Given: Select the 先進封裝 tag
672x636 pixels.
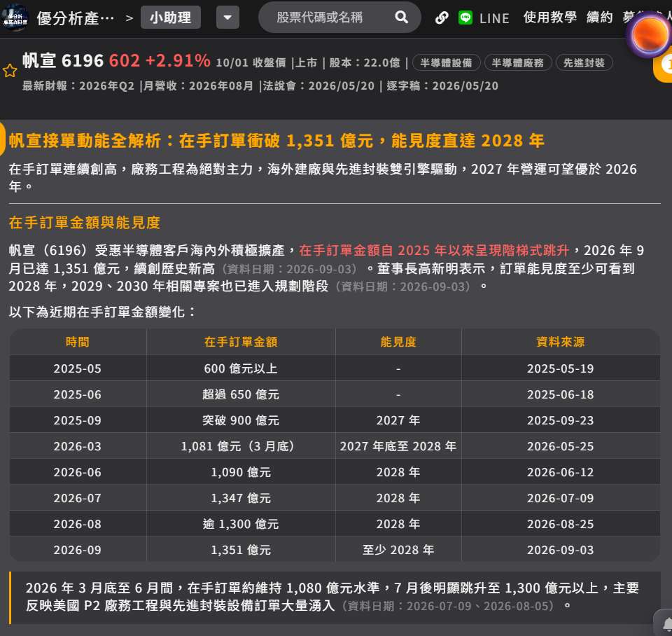Looking at the screenshot, I should click(x=584, y=63).
